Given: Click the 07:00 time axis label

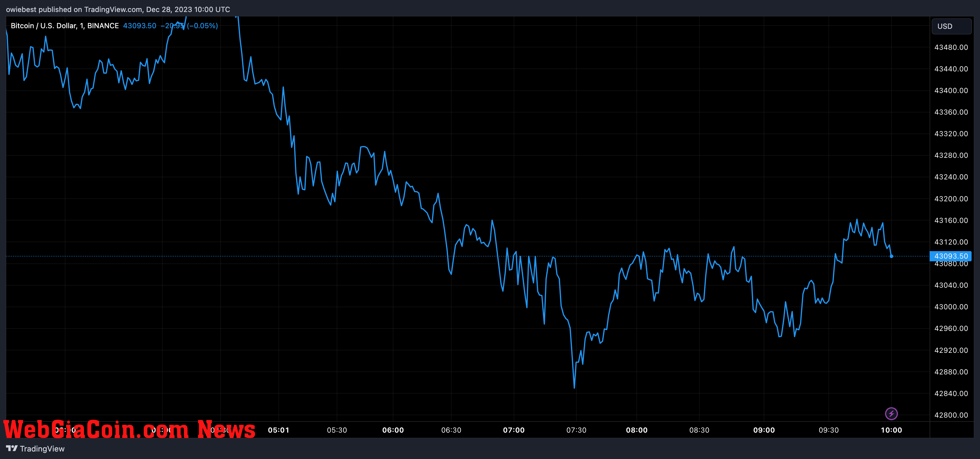Looking at the screenshot, I should pyautogui.click(x=514, y=430).
